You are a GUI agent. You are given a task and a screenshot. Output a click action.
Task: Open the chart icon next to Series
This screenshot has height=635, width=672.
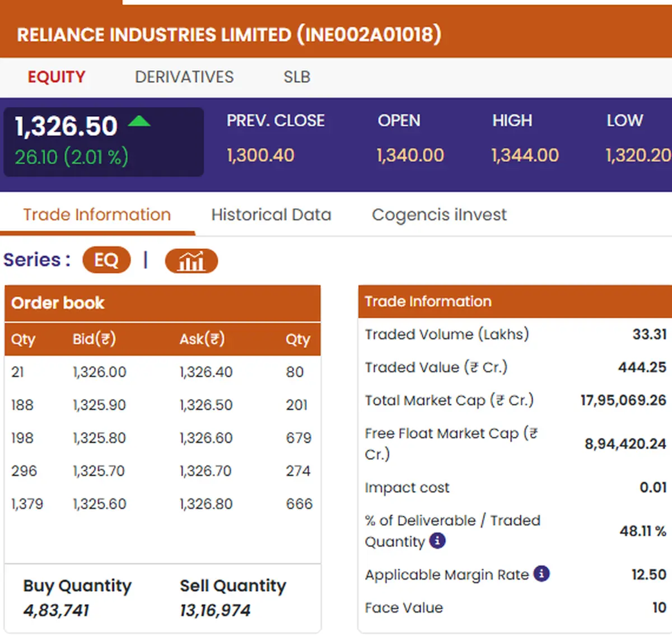click(x=191, y=261)
